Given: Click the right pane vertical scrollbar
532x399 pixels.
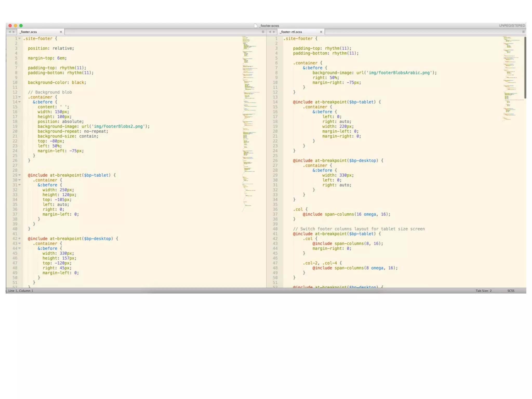Looking at the screenshot, I should (x=525, y=68).
